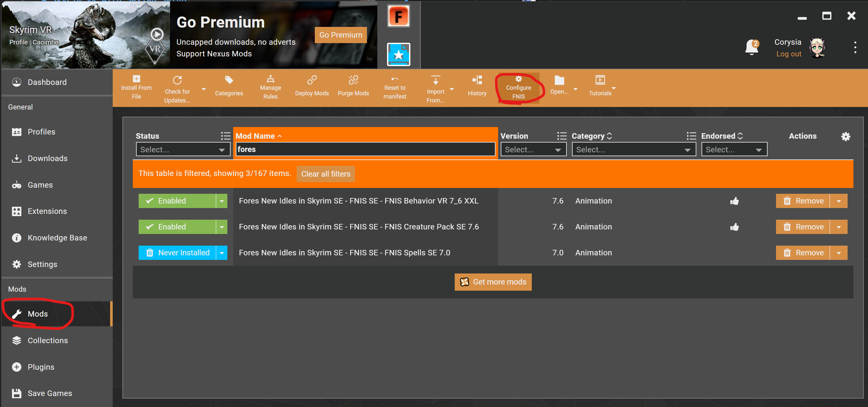Expand Check for Updates dropdown arrow
Image resolution: width=868 pixels, height=407 pixels.
coord(203,89)
